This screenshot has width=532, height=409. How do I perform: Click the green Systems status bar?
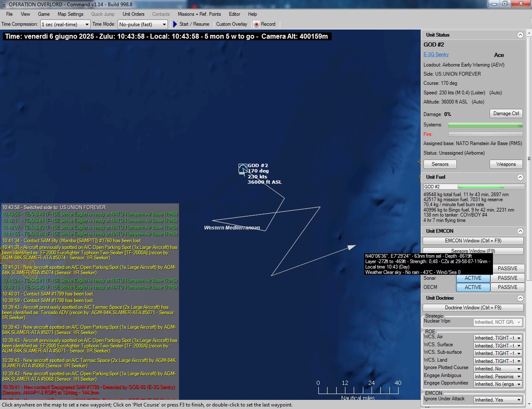tap(485, 125)
